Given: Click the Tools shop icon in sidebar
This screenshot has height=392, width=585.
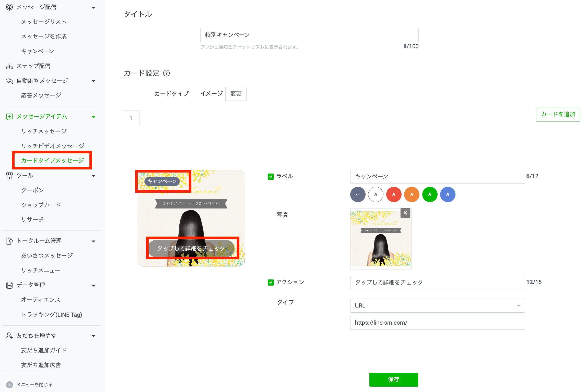Looking at the screenshot, I should tap(9, 176).
